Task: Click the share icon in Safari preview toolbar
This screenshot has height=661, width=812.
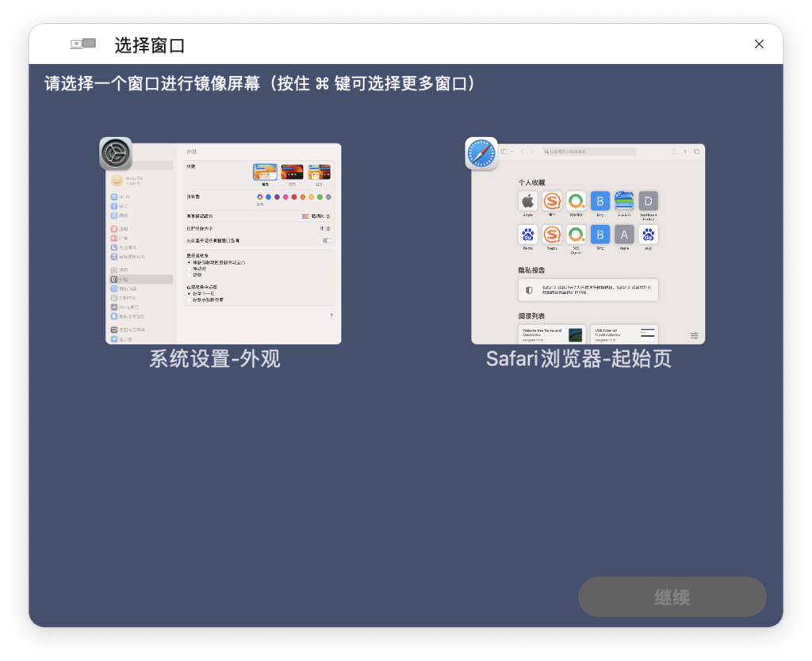Action: coord(674,151)
